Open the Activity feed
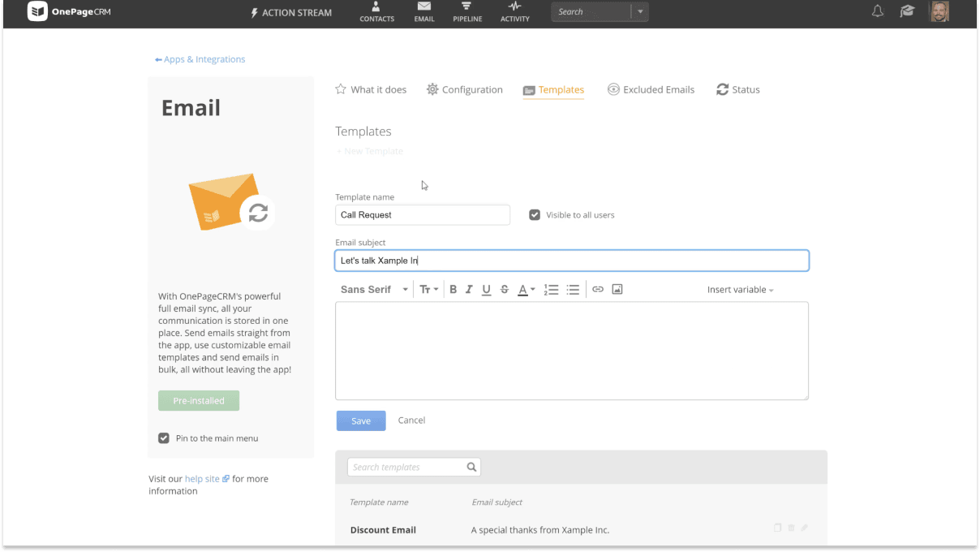 click(x=514, y=12)
